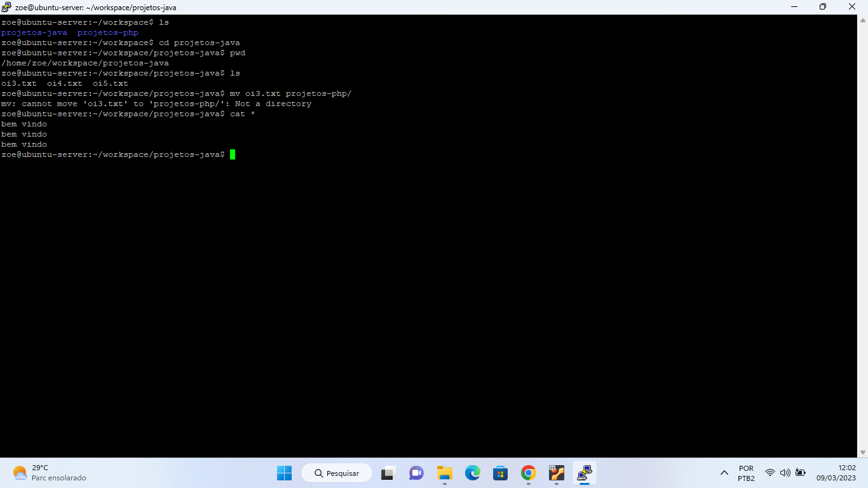
Task: Open the Wi-Fi network tray icon
Action: point(770,473)
